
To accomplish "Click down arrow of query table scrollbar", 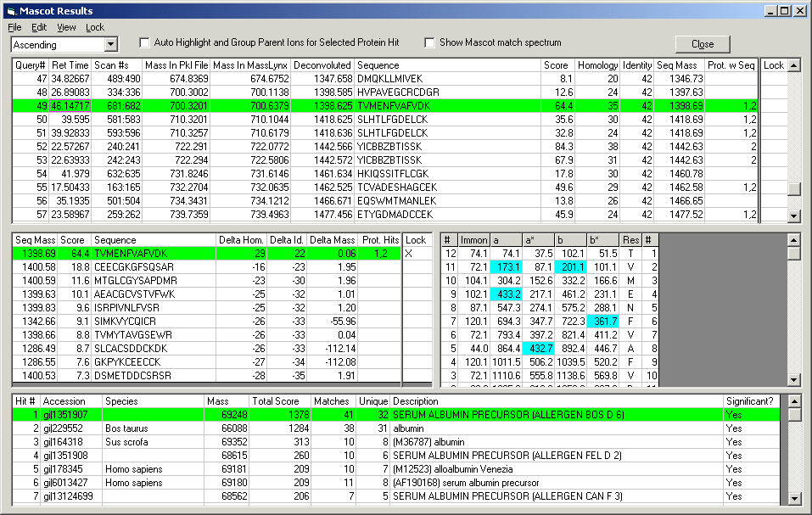I will [x=794, y=216].
